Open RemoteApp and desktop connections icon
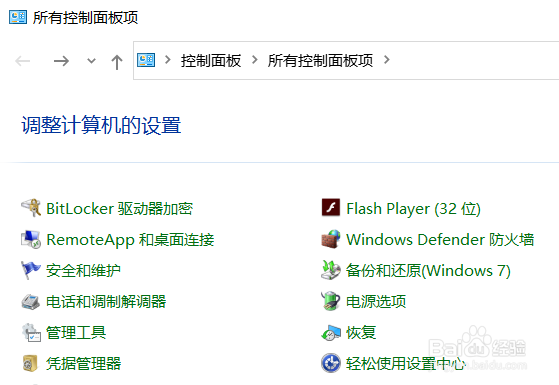The image size is (559, 385). click(31, 240)
